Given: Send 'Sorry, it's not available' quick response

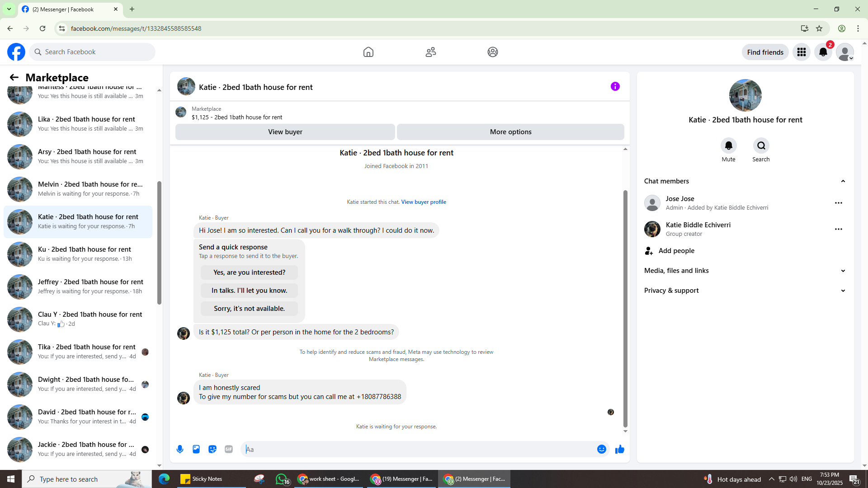Looking at the screenshot, I should tap(249, 309).
